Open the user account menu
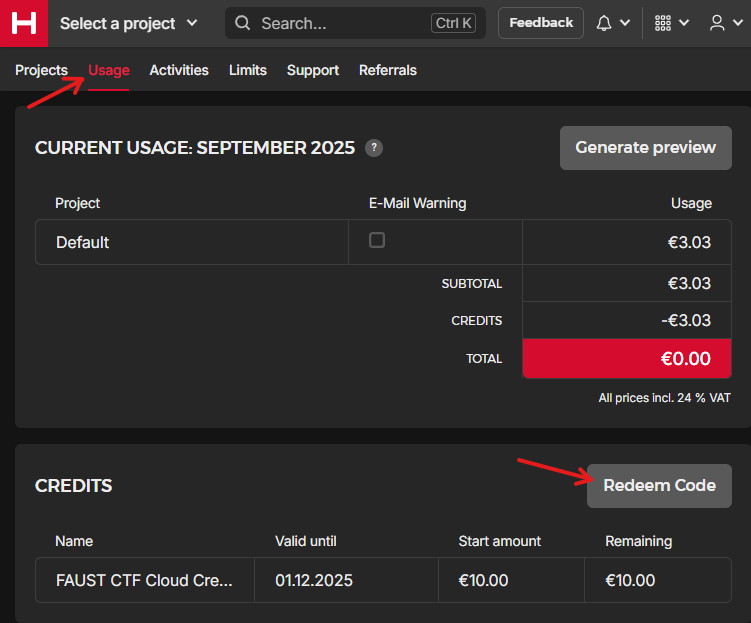Image resolution: width=751 pixels, height=623 pixels. (717, 23)
